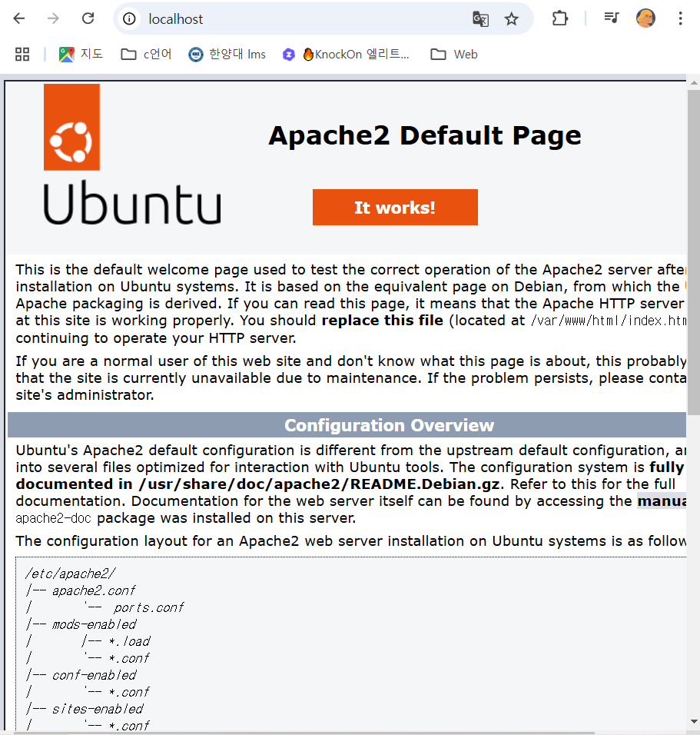The width and height of the screenshot is (700, 735).
Task: Bookmark this page with the star icon
Action: 511,19
